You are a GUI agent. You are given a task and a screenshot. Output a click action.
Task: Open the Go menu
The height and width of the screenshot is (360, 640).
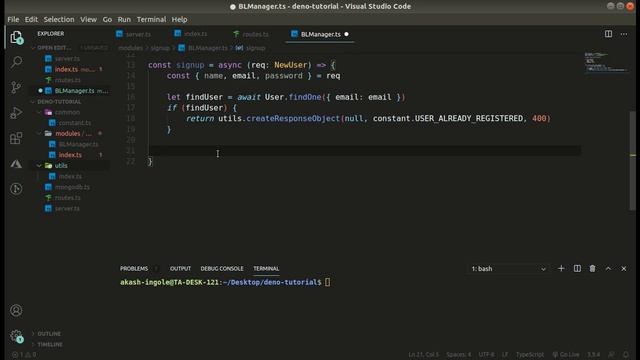click(107, 19)
